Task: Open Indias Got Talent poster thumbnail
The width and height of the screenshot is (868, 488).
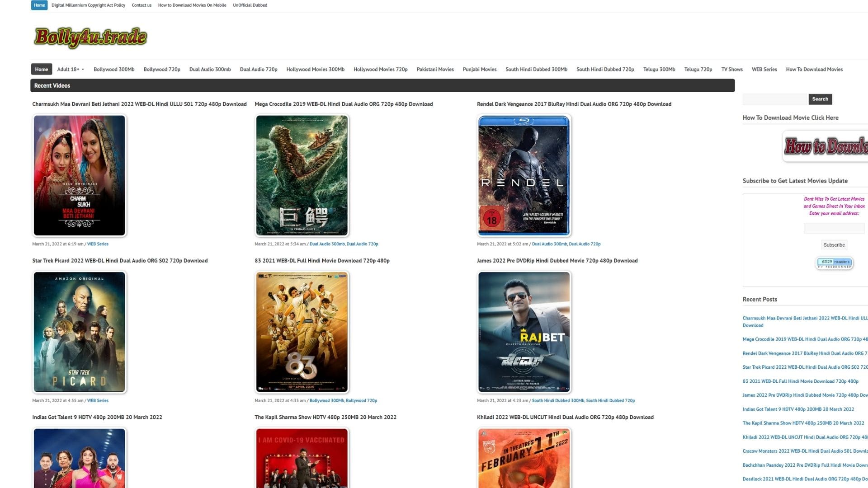Action: coord(80,458)
